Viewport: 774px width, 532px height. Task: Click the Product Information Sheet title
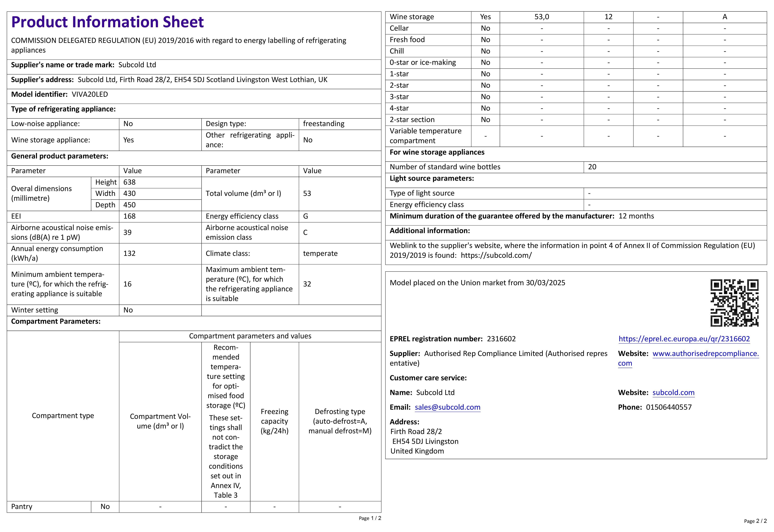(x=107, y=22)
